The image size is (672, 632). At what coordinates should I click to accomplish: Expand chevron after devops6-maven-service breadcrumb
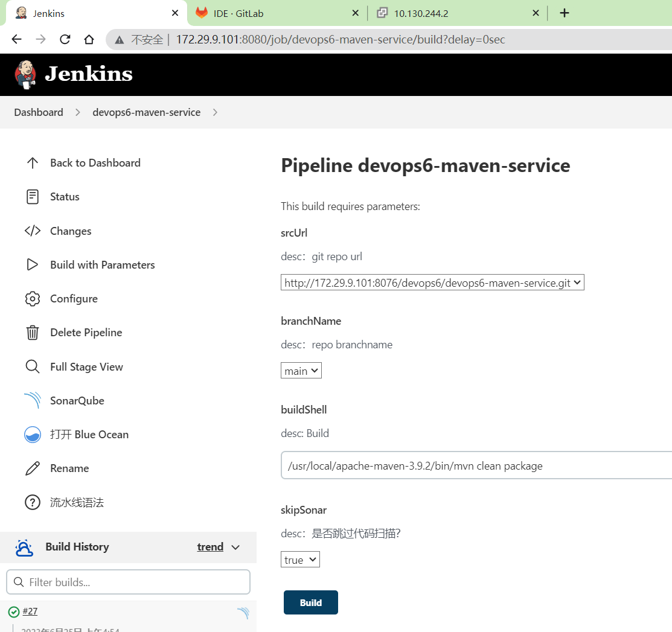click(x=215, y=112)
